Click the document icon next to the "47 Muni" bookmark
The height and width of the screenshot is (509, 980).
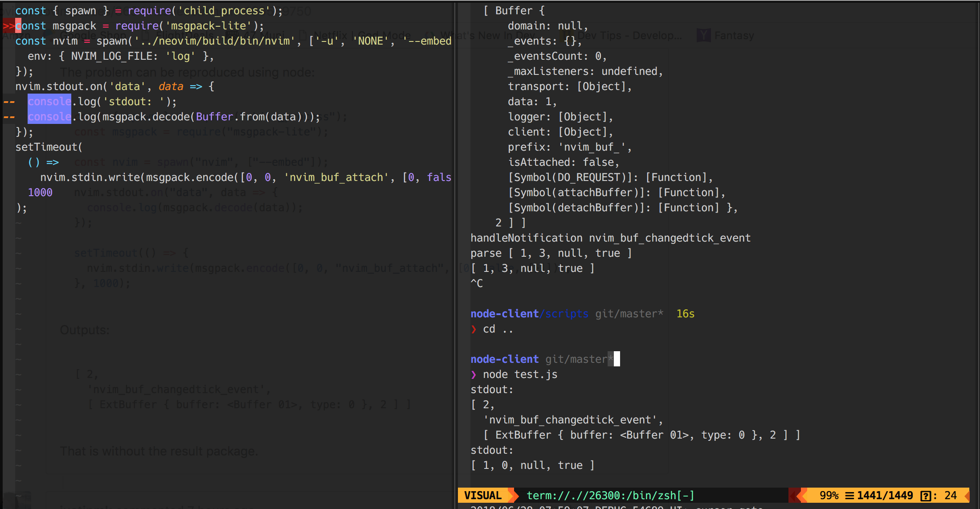233,35
